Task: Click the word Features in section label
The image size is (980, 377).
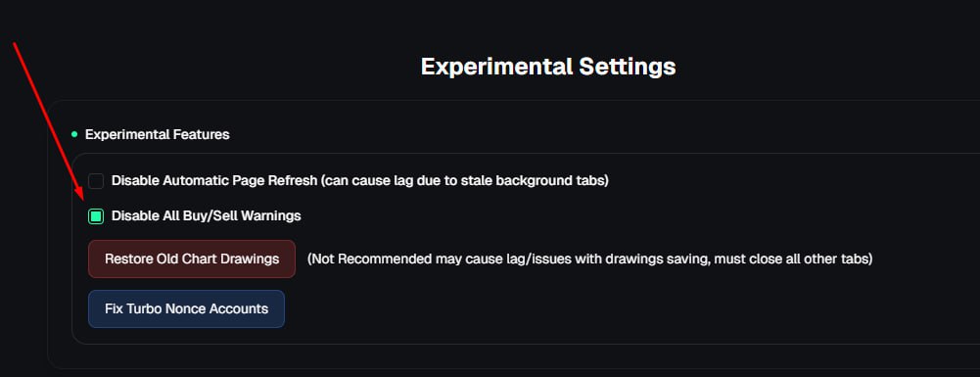Action: [203, 134]
